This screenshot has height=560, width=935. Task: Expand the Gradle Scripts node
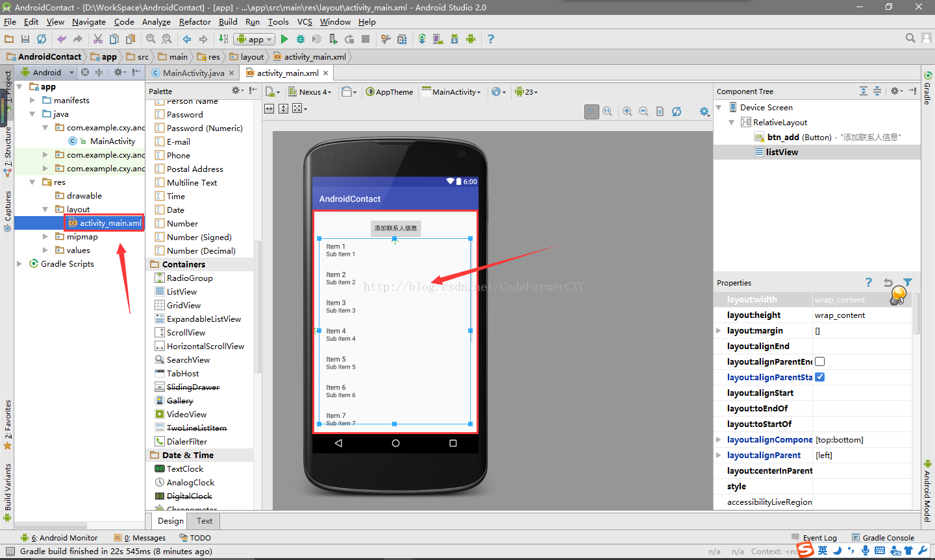(x=19, y=264)
